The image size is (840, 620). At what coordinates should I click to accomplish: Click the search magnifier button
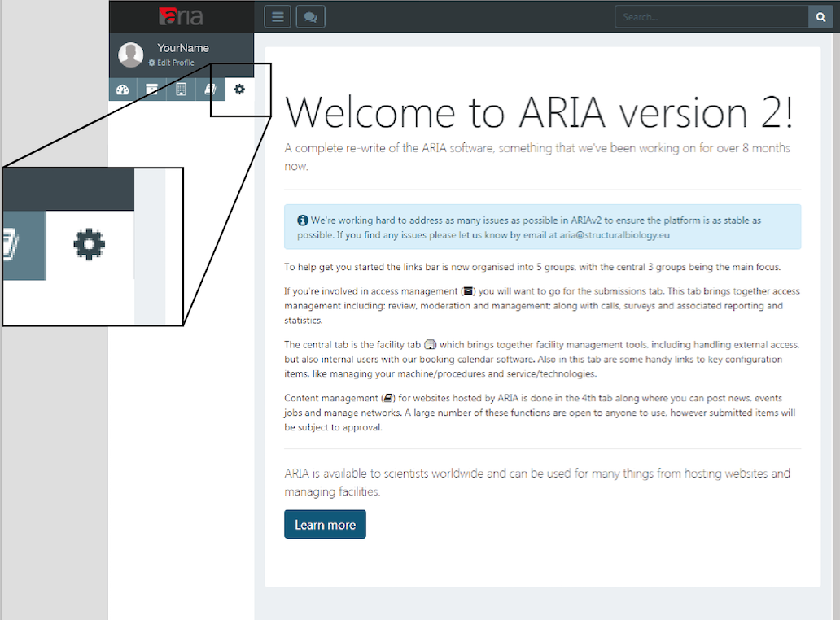[x=820, y=16]
